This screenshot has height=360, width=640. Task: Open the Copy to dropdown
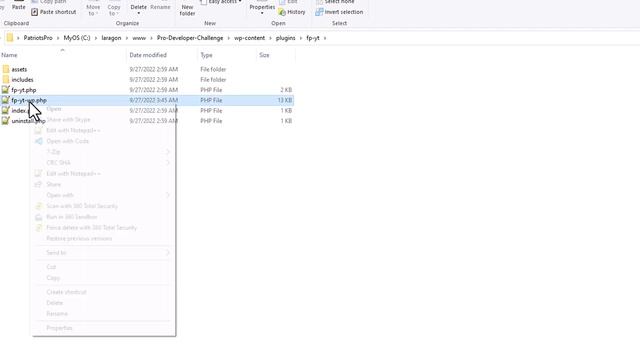[114, 10]
